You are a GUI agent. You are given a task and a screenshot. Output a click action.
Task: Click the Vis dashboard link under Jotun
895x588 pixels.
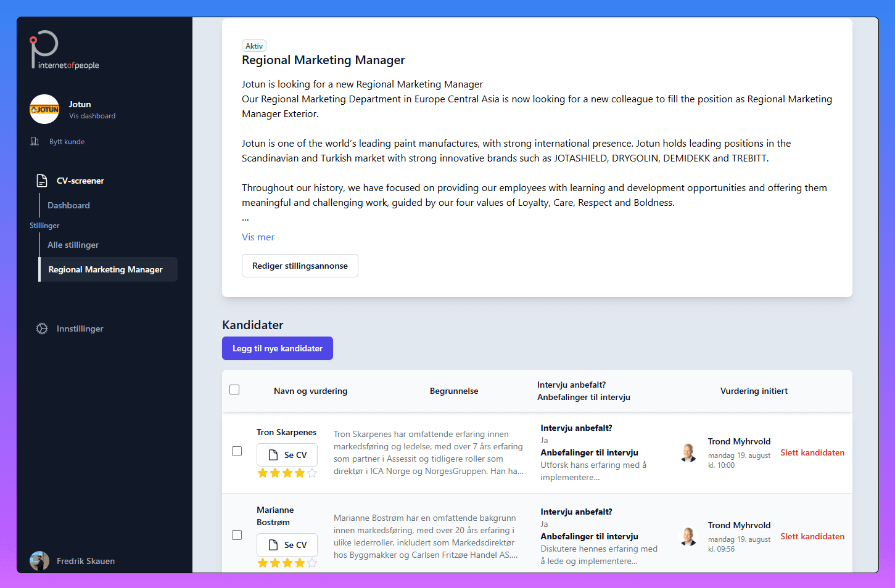(92, 116)
